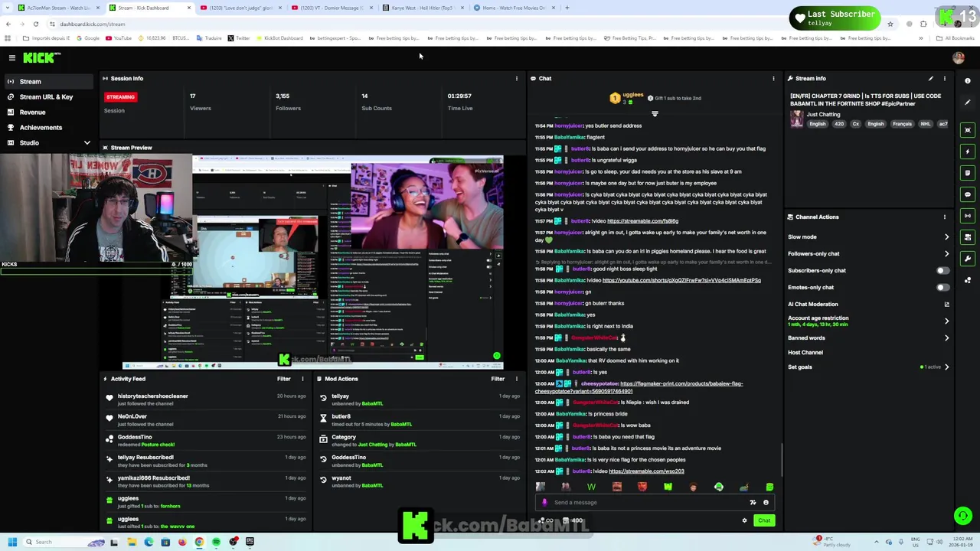Screen dimensions: 980x551
Task: Open Activity Feed Filter
Action: pyautogui.click(x=283, y=379)
